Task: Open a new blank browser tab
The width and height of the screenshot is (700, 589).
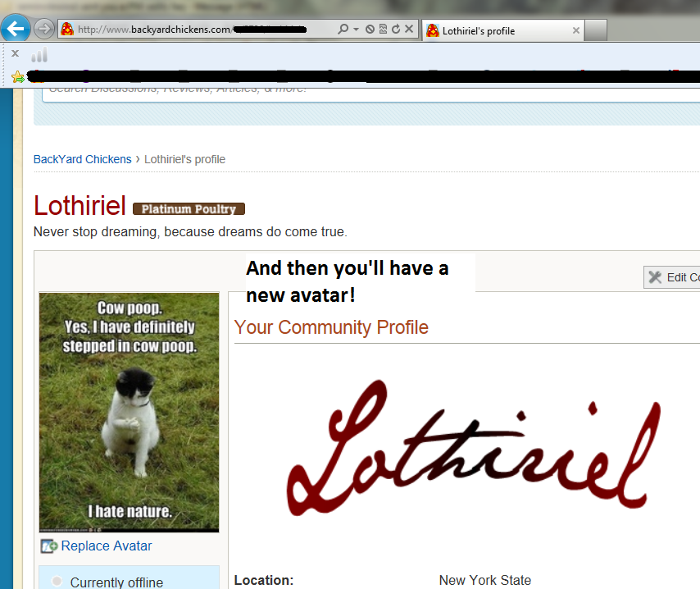Action: pyautogui.click(x=596, y=31)
